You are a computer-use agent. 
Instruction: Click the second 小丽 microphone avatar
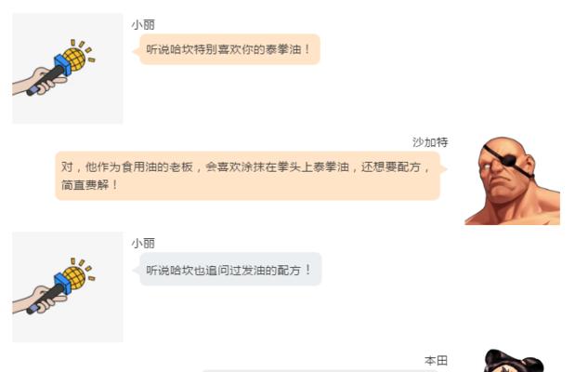pyautogui.click(x=68, y=286)
